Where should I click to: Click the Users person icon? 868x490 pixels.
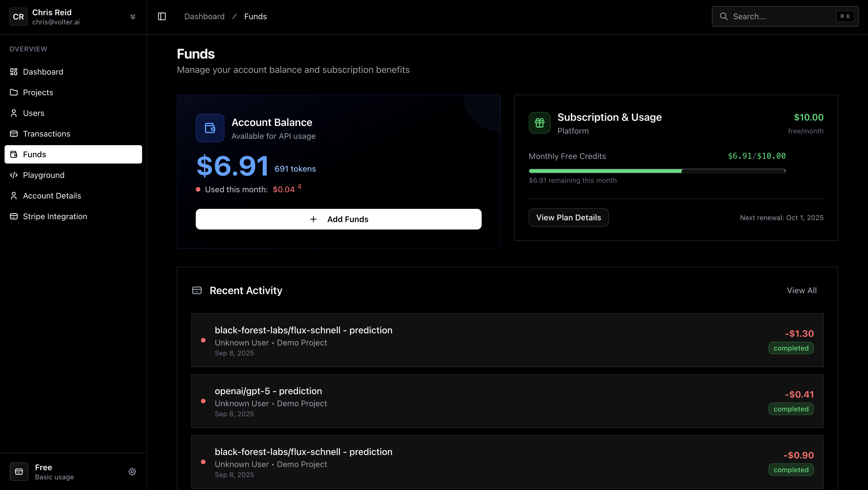coord(14,113)
